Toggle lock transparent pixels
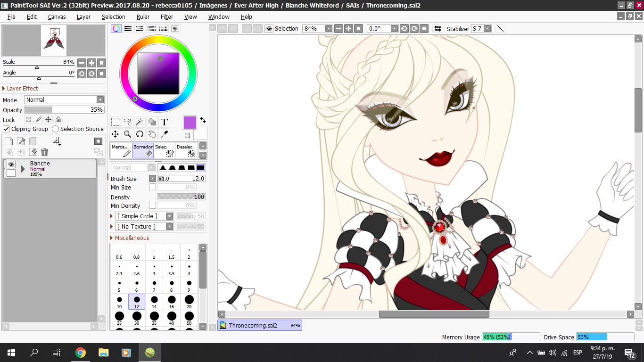Image resolution: width=644 pixels, height=362 pixels. click(28, 120)
